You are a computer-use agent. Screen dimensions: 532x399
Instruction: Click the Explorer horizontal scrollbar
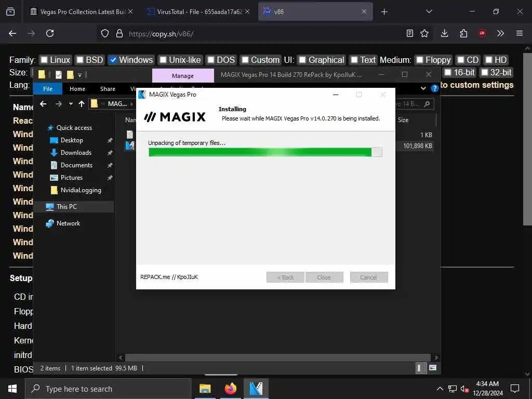(x=277, y=357)
